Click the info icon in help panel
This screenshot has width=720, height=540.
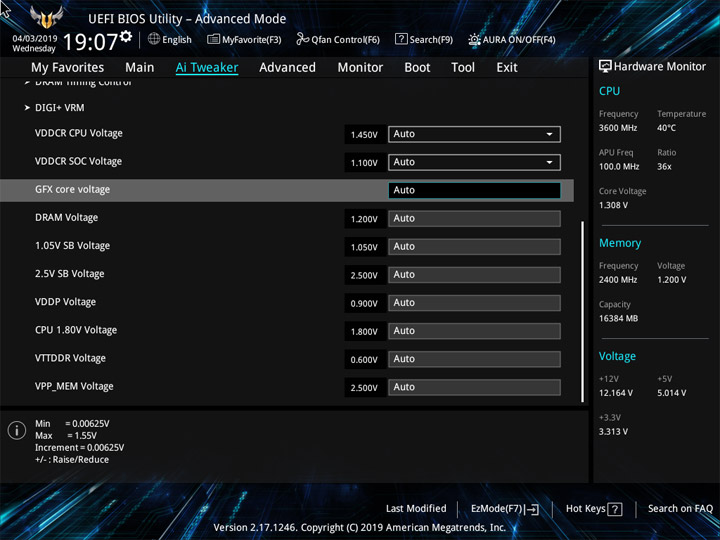tap(17, 430)
